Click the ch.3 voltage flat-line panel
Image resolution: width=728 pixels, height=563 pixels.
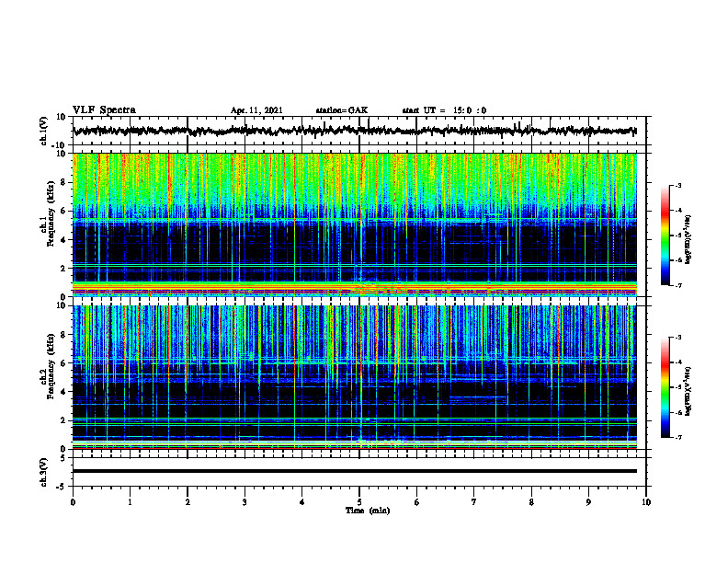coord(359,472)
